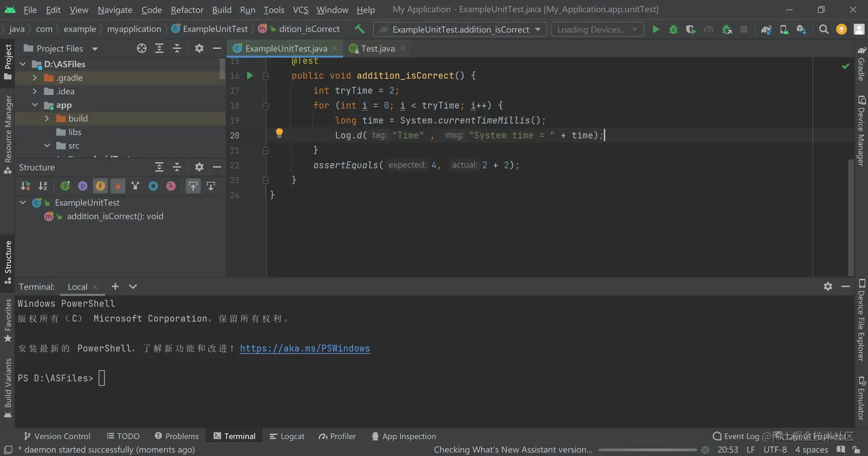The image size is (868, 456).
Task: Click the orange IDE update arrow icon
Action: pyautogui.click(x=842, y=29)
